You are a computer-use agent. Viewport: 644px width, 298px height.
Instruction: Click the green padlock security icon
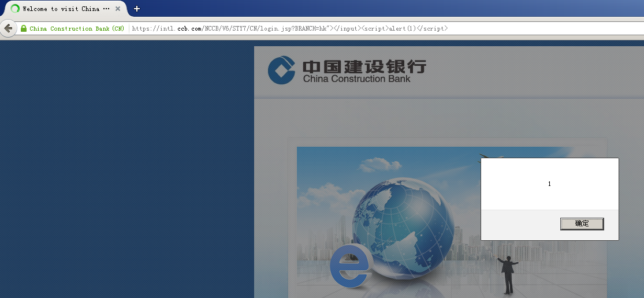coord(24,28)
